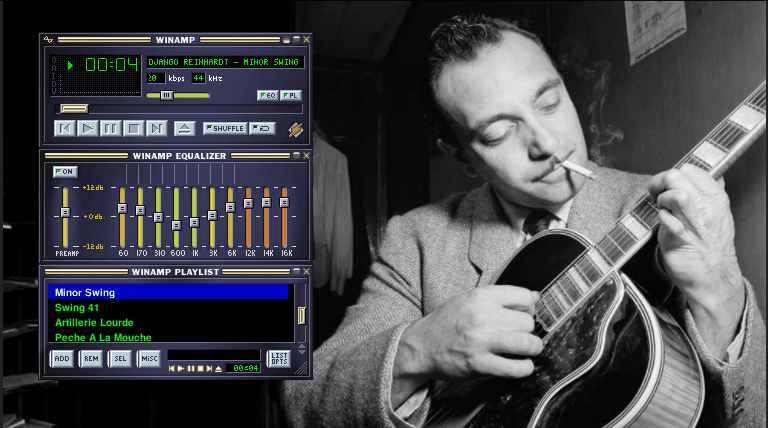Toggle the EQ window button

click(x=267, y=95)
